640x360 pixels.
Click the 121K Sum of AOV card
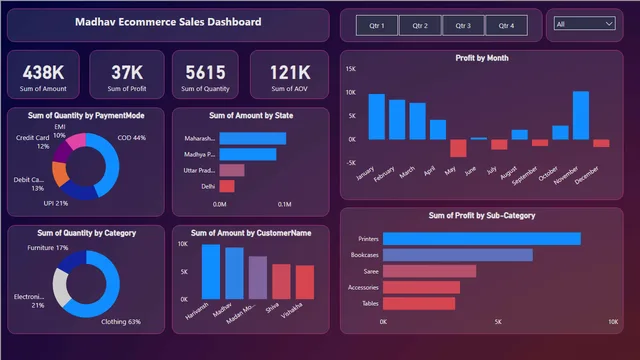point(289,75)
